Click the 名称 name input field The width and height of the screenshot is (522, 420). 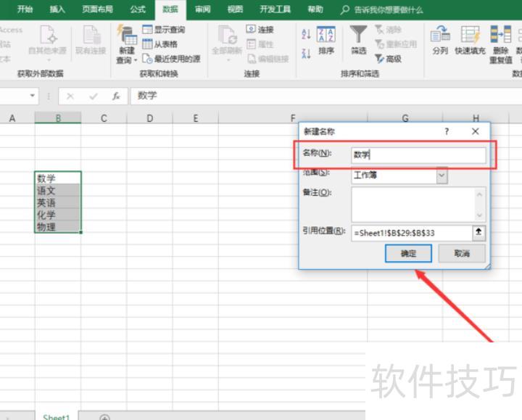pos(418,155)
